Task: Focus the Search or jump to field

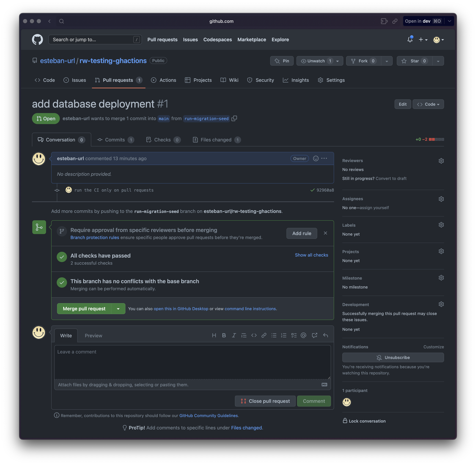Action: click(95, 40)
